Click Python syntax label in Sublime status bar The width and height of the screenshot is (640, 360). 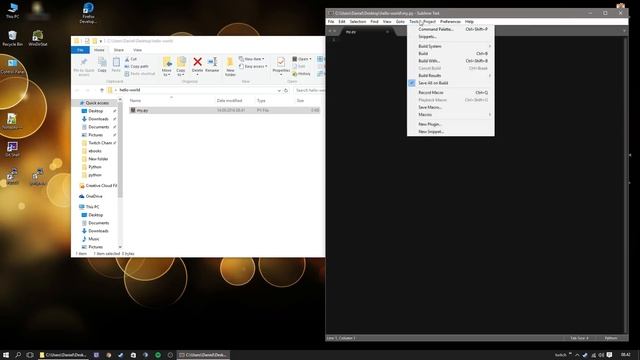pyautogui.click(x=611, y=338)
